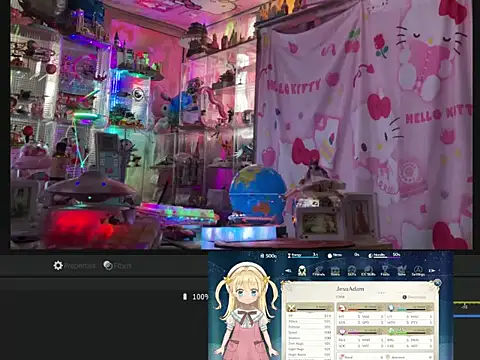Click the gold 500g counter
This screenshot has width=480, height=360.
[x=268, y=256]
